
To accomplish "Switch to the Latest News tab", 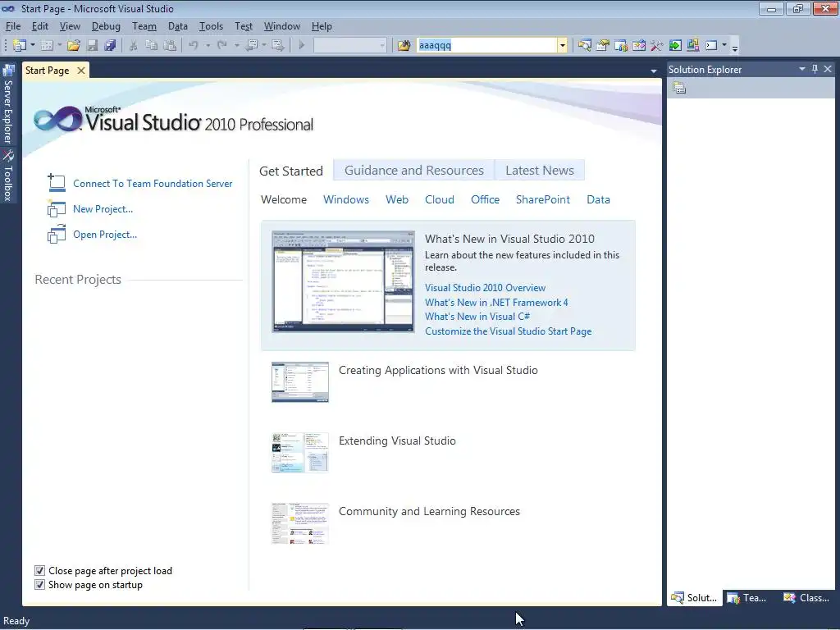I will point(540,171).
